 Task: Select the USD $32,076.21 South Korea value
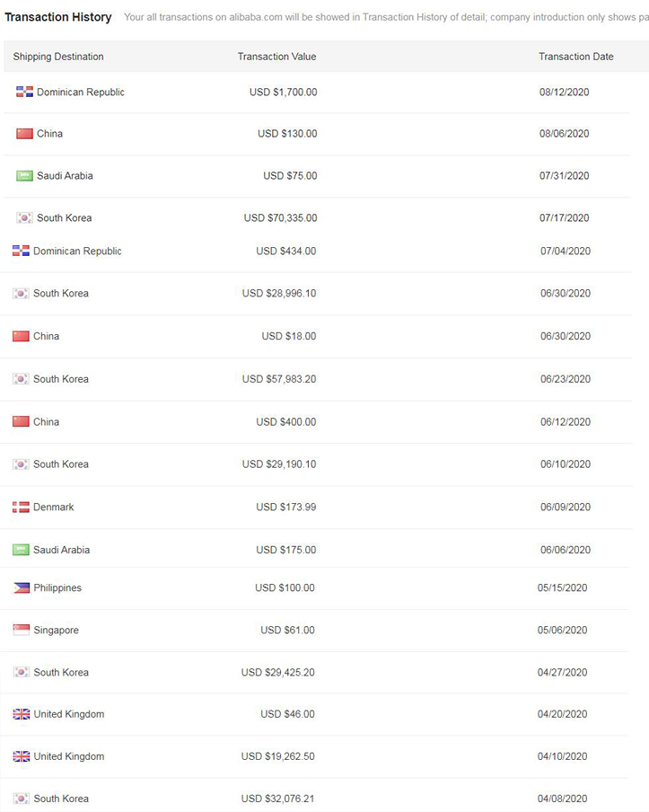[278, 799]
